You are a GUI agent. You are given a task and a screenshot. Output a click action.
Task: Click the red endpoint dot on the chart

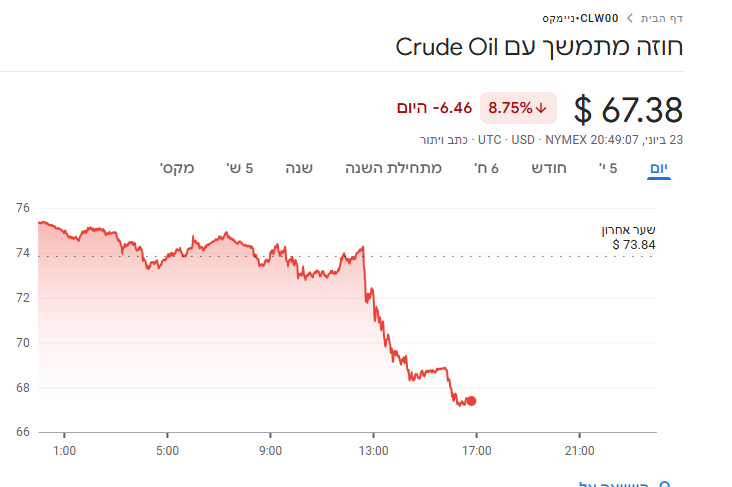coord(471,401)
